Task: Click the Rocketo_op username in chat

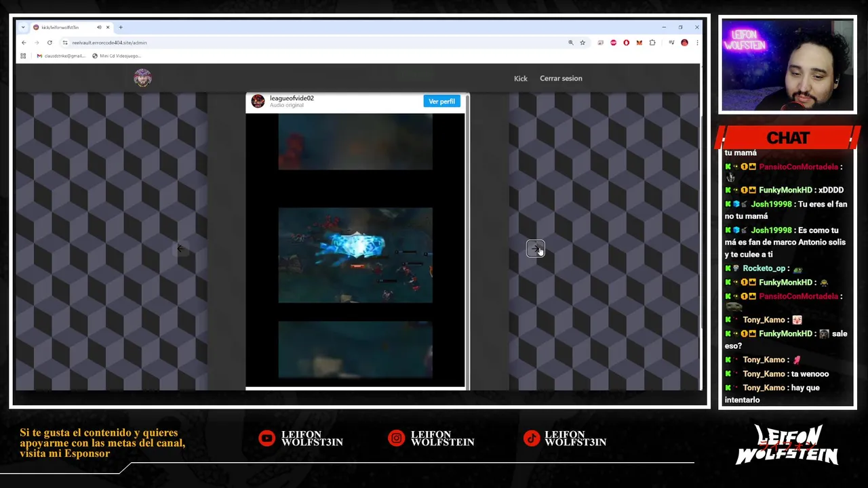Action: point(764,268)
